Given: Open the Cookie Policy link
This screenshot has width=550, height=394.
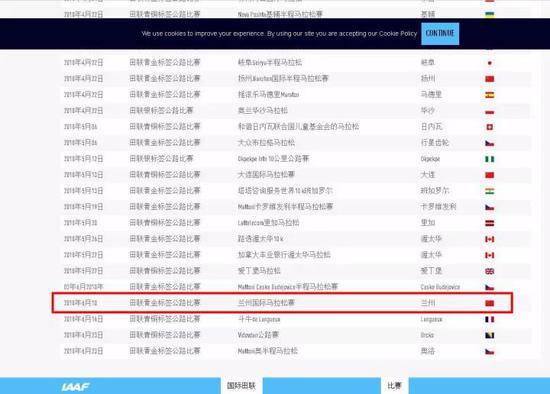Looking at the screenshot, I should point(398,34).
